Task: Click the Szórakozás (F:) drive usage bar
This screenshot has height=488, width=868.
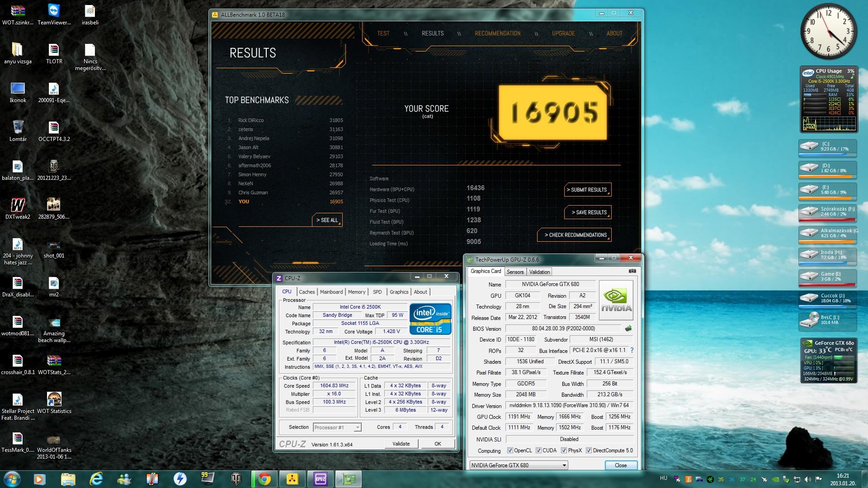Action: click(x=827, y=220)
